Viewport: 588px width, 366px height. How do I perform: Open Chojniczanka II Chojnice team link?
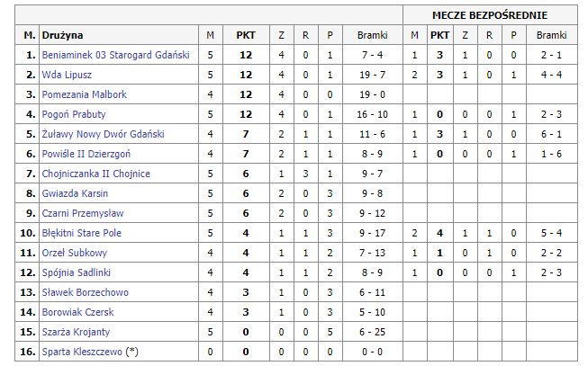[x=96, y=174]
